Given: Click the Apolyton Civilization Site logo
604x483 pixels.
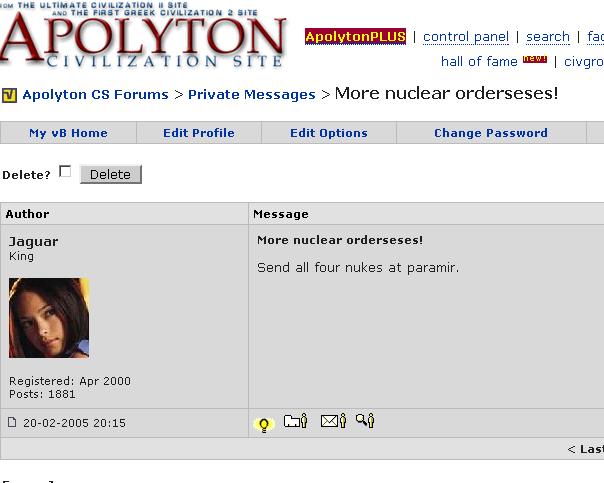Looking at the screenshot, I should pos(143,42).
